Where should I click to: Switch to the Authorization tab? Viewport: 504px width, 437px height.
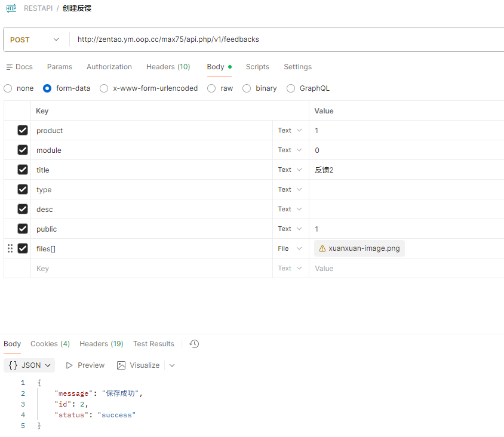pyautogui.click(x=109, y=67)
